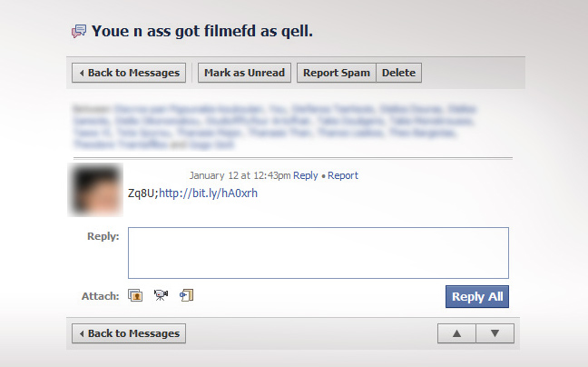588x367 pixels.
Task: Report this message as Spam
Action: (x=337, y=73)
